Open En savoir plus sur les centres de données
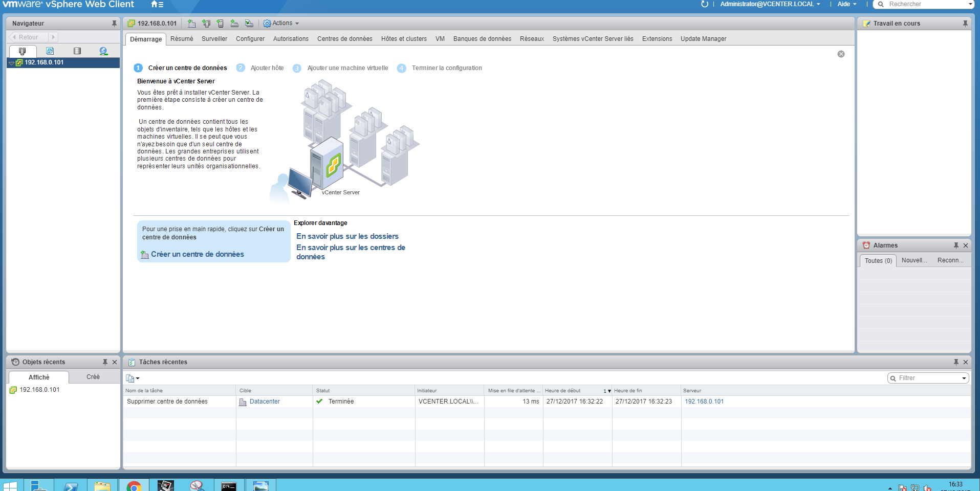The image size is (980, 491). tap(351, 252)
